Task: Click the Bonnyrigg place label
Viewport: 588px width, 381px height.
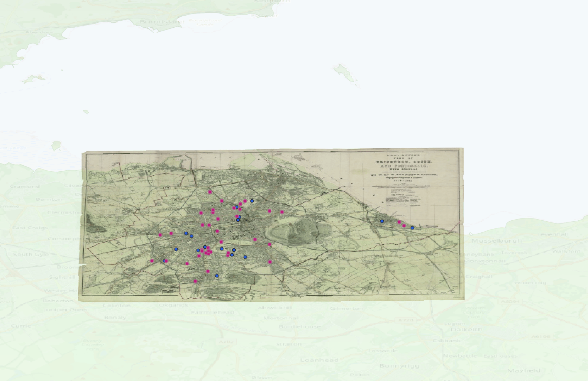Action: click(x=399, y=365)
